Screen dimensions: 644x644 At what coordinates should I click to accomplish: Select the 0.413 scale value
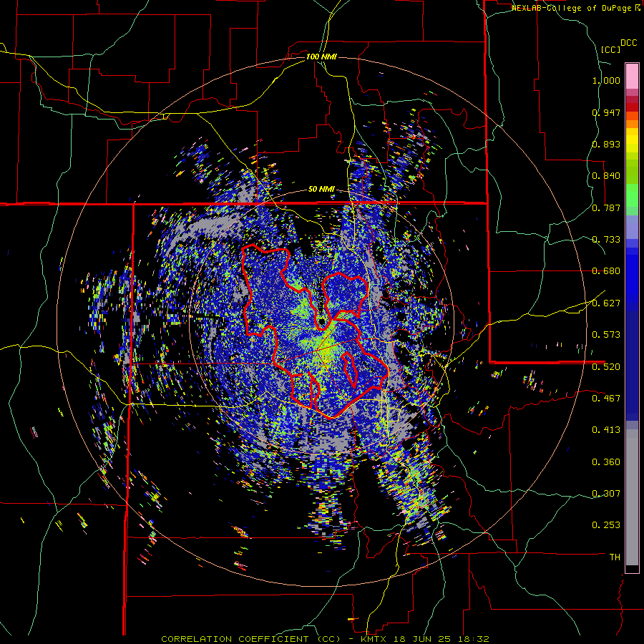[606, 430]
